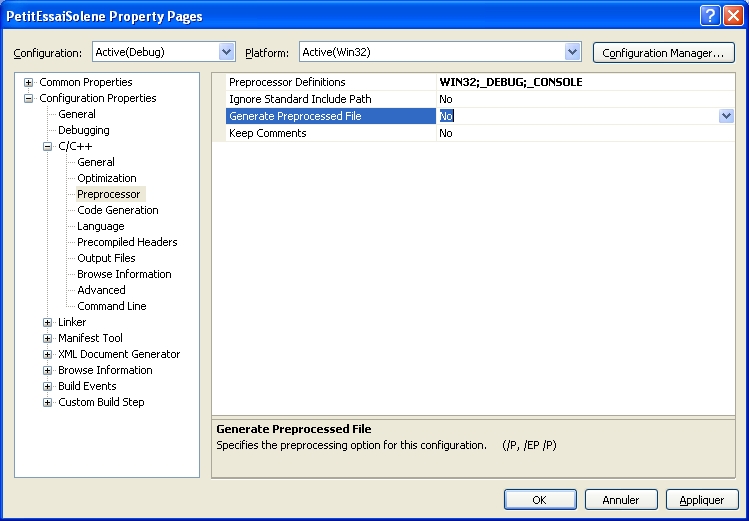Open the Advanced page
This screenshot has width=749, height=521.
(101, 290)
